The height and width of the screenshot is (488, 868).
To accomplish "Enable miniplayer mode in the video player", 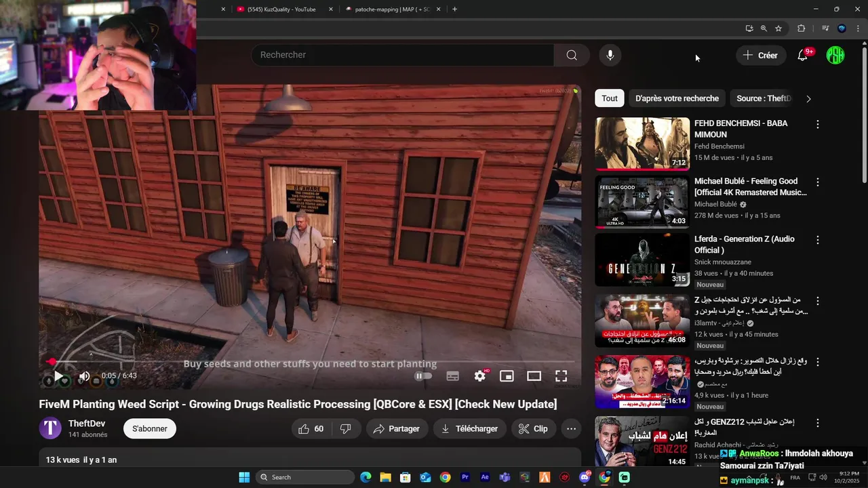I will click(507, 376).
